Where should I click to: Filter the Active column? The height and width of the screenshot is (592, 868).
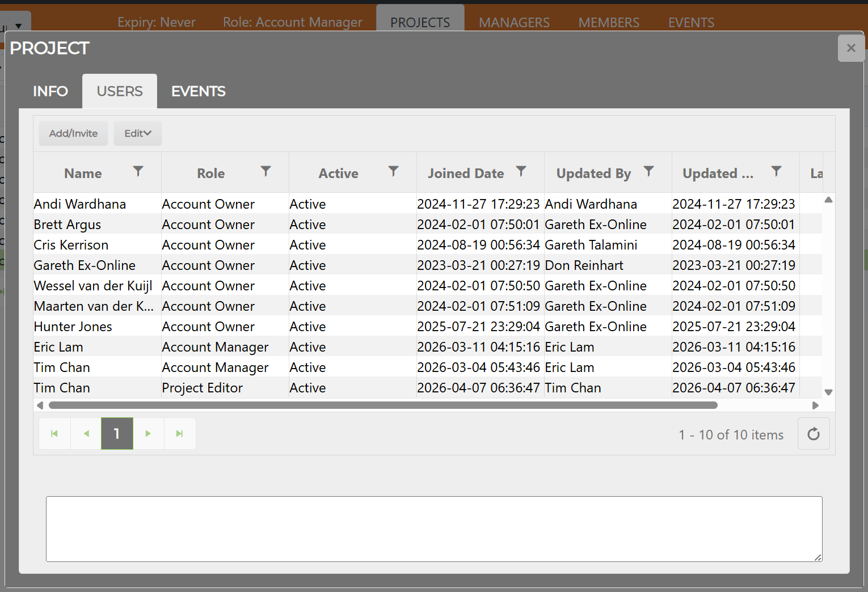pos(393,171)
